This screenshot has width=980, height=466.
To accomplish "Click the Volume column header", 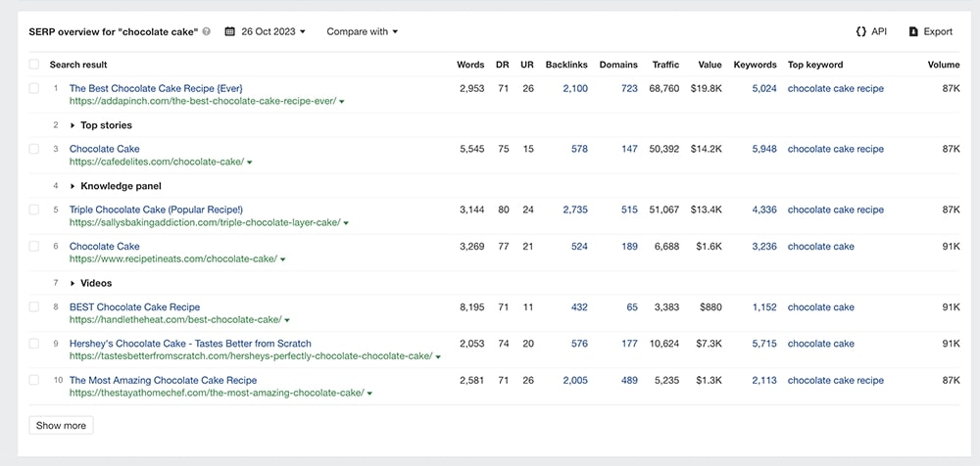I will click(x=944, y=65).
